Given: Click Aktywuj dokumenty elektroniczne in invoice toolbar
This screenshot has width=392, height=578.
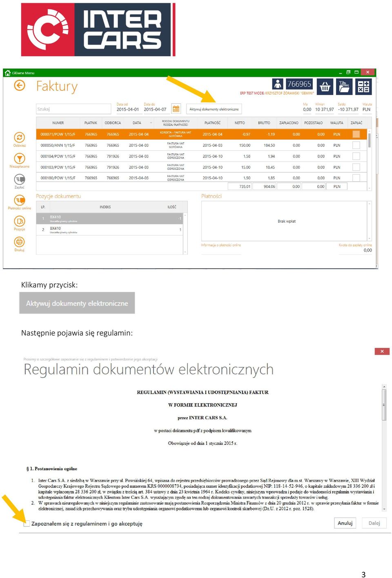Looking at the screenshot, I should (214, 109).
